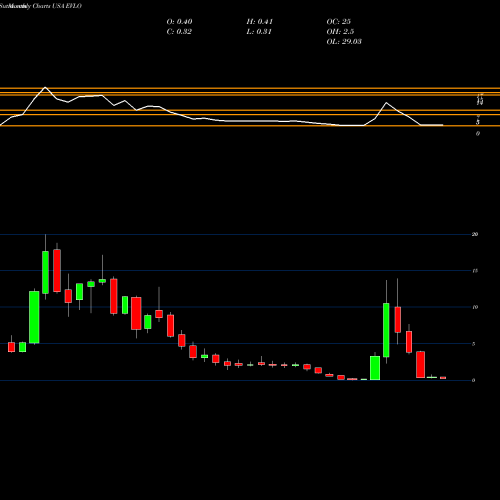Click the 'OC: 25' readout
Screen dimensions: 500x500
tap(339, 22)
